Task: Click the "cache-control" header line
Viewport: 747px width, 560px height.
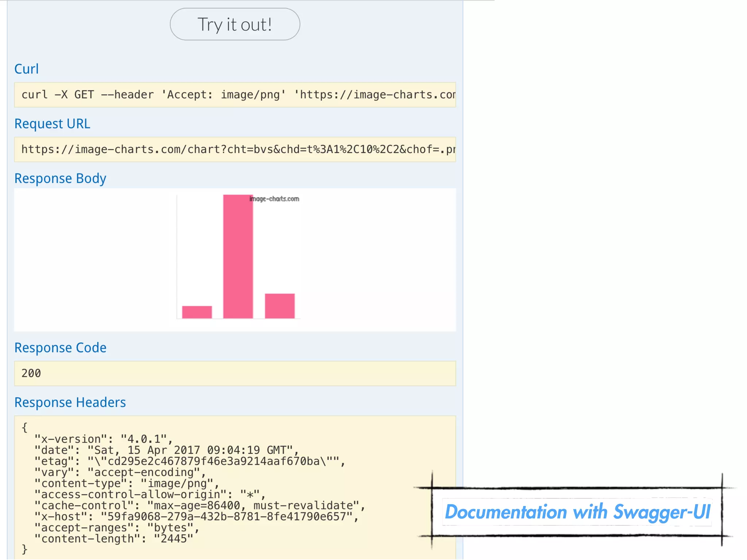Action: coord(200,506)
